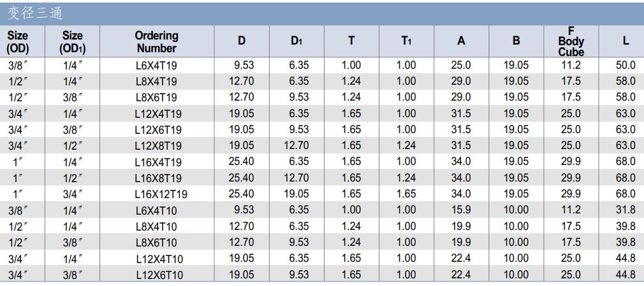Select the Ordering Number column header
Viewport: 644px width, 286px height.
click(x=156, y=42)
